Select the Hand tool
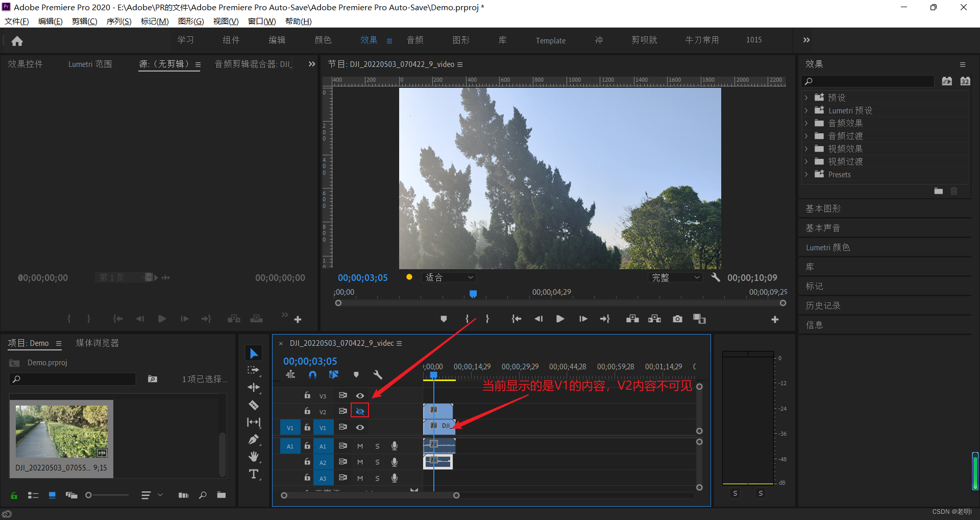 pos(254,457)
